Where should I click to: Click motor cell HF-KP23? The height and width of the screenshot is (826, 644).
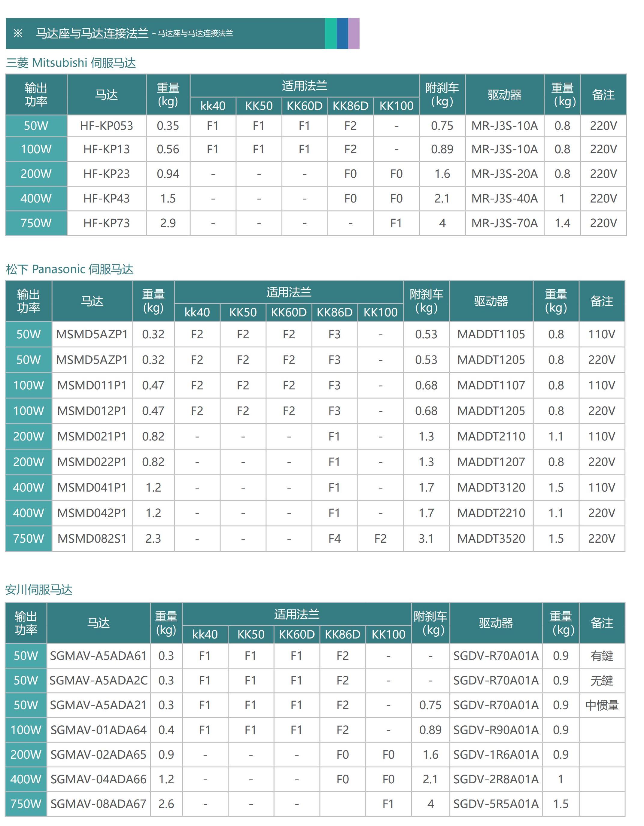pyautogui.click(x=107, y=174)
